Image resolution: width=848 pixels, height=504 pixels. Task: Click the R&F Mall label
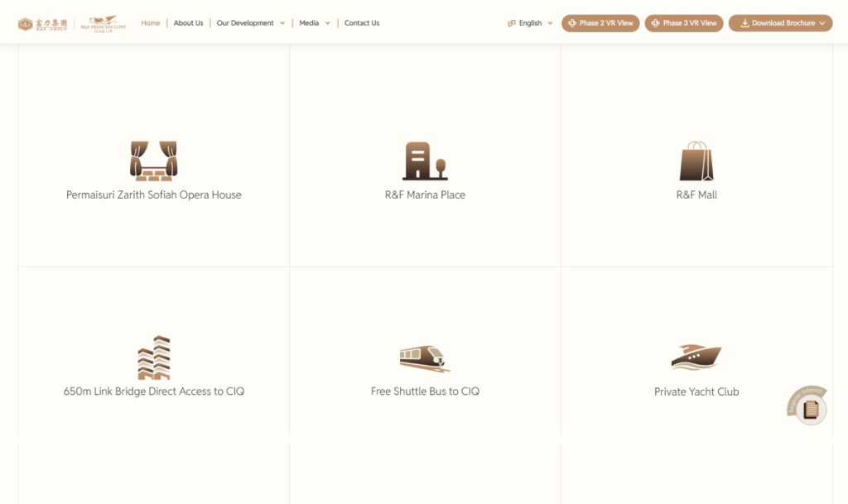coord(696,195)
